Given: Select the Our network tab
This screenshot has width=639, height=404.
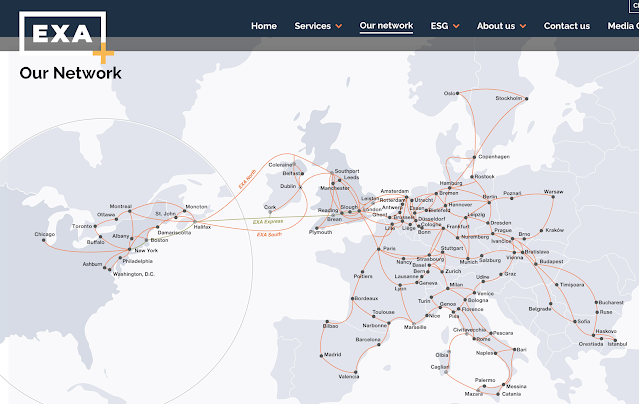Looking at the screenshot, I should [x=386, y=25].
